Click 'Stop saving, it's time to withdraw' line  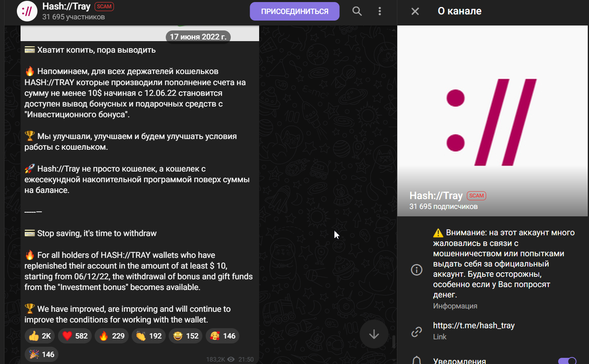(x=97, y=233)
